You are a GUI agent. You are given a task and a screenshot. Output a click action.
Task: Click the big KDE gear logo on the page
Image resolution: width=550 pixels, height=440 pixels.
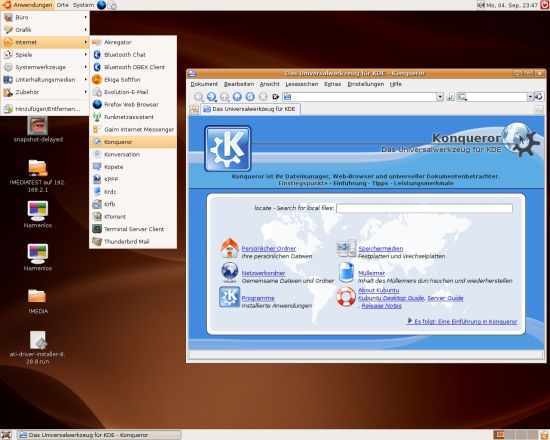[228, 149]
